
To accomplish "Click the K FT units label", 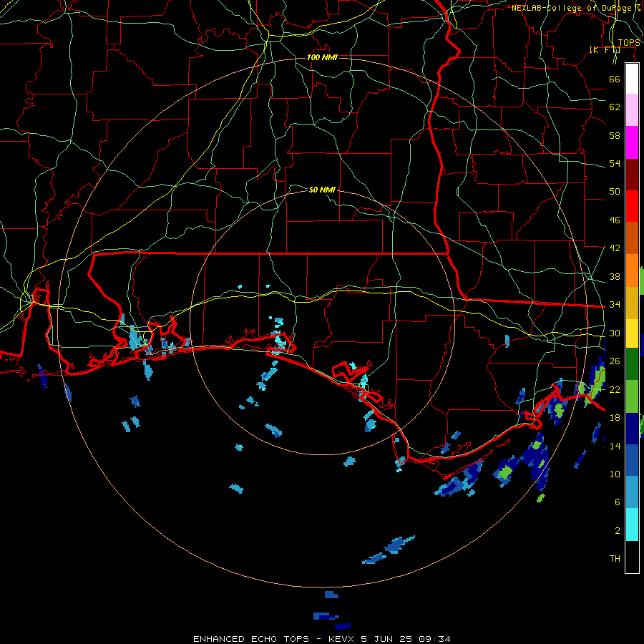I will click(605, 50).
